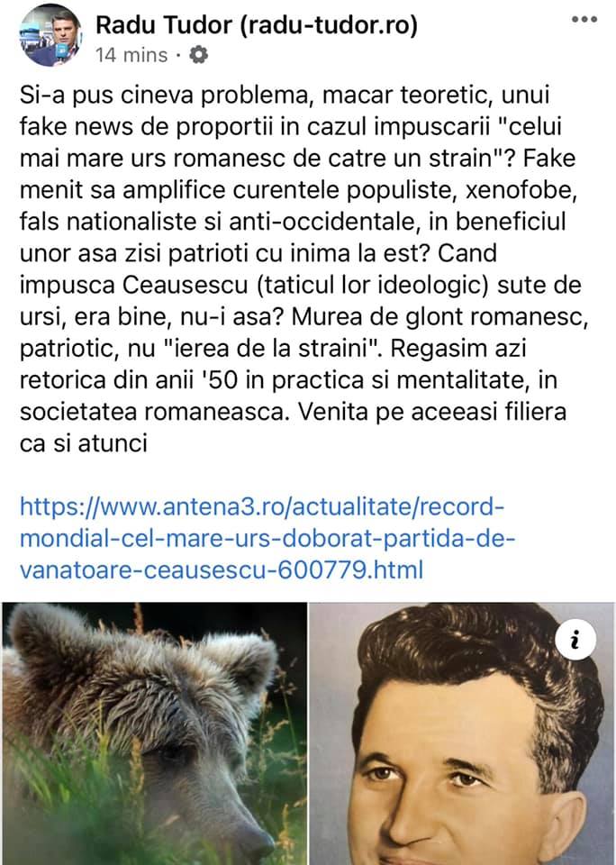Open Radu Tudor's profile picture
The width and height of the screenshot is (616, 865).
(51, 36)
